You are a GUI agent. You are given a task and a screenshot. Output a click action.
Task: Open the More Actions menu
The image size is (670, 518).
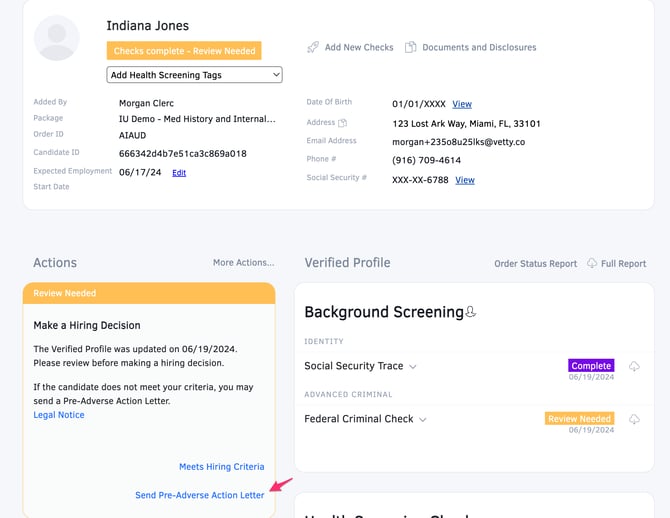click(x=243, y=263)
